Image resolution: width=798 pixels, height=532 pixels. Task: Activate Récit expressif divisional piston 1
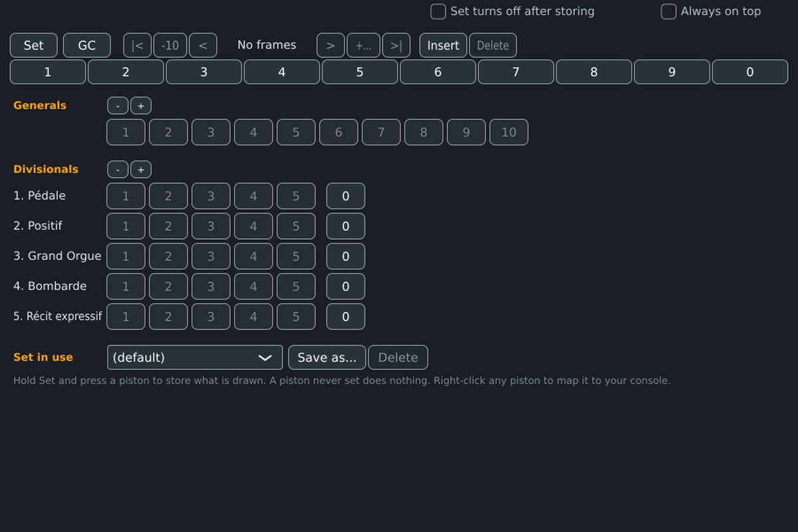(126, 317)
